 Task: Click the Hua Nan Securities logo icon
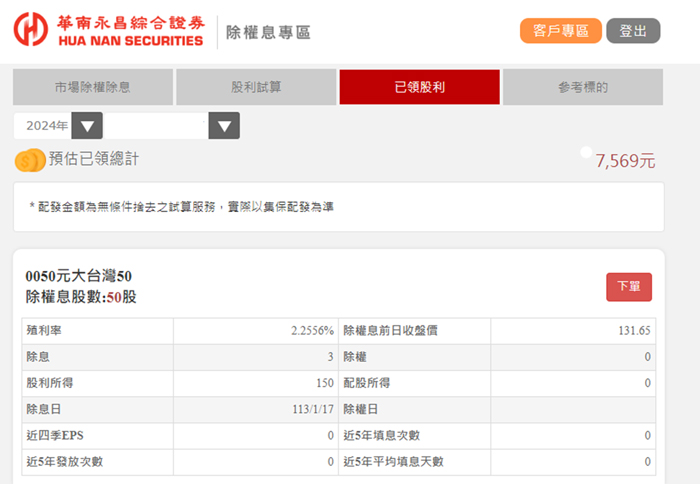(30, 29)
